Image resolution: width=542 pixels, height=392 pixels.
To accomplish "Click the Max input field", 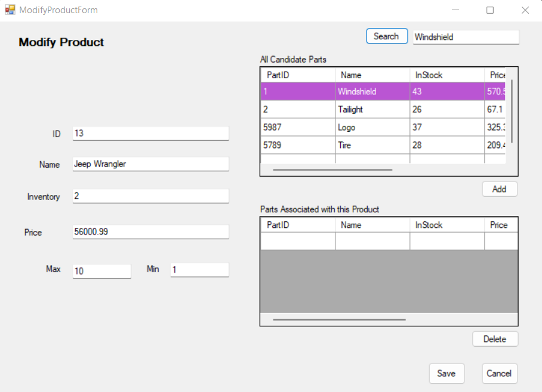I will (101, 271).
